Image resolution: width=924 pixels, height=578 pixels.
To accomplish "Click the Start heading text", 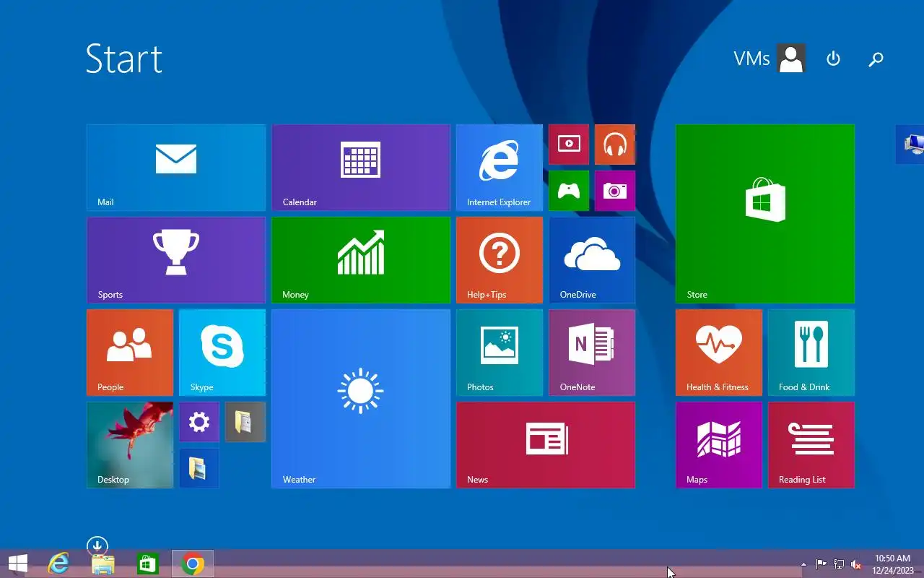I will coord(123,59).
